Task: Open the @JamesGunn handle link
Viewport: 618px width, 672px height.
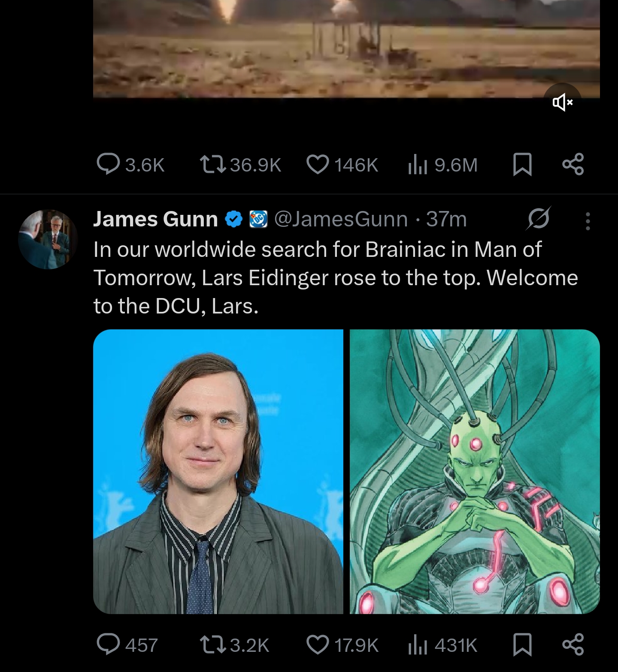Action: [341, 219]
